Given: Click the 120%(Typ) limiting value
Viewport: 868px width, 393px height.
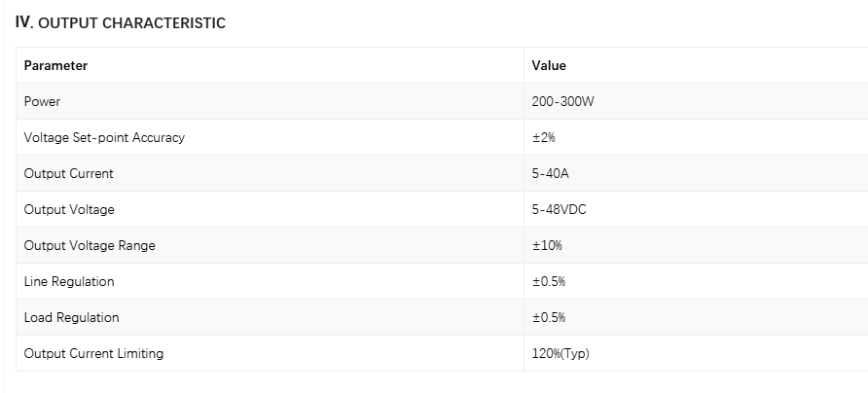Looking at the screenshot, I should 561,353.
